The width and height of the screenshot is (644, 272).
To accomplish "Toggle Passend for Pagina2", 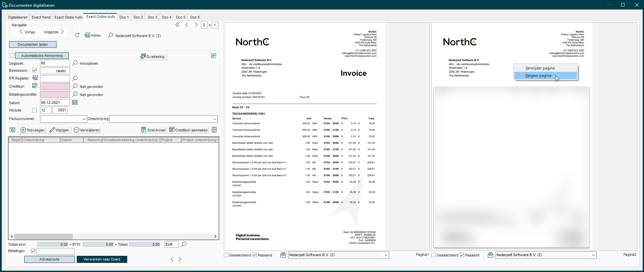I will (x=462, y=255).
